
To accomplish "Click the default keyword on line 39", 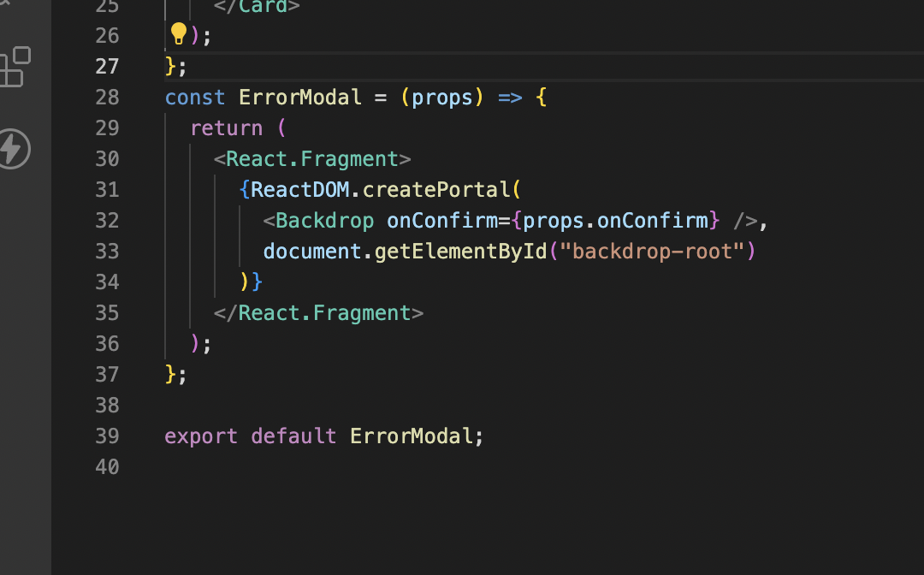I will coord(293,436).
